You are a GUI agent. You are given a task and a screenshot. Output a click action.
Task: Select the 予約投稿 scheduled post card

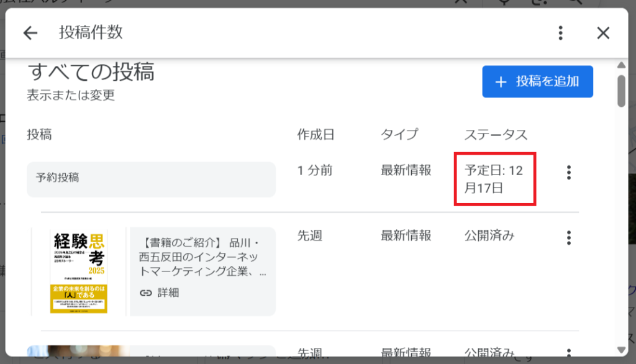coord(151,179)
